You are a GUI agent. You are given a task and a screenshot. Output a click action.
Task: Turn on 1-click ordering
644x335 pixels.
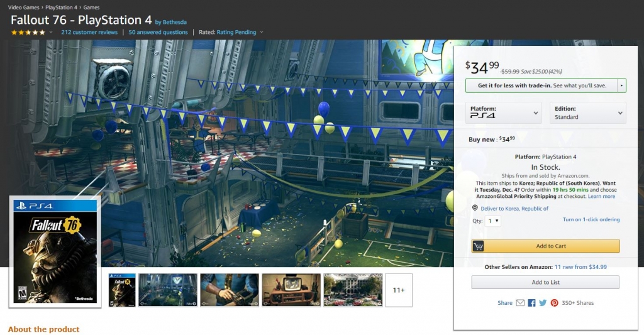(x=591, y=219)
